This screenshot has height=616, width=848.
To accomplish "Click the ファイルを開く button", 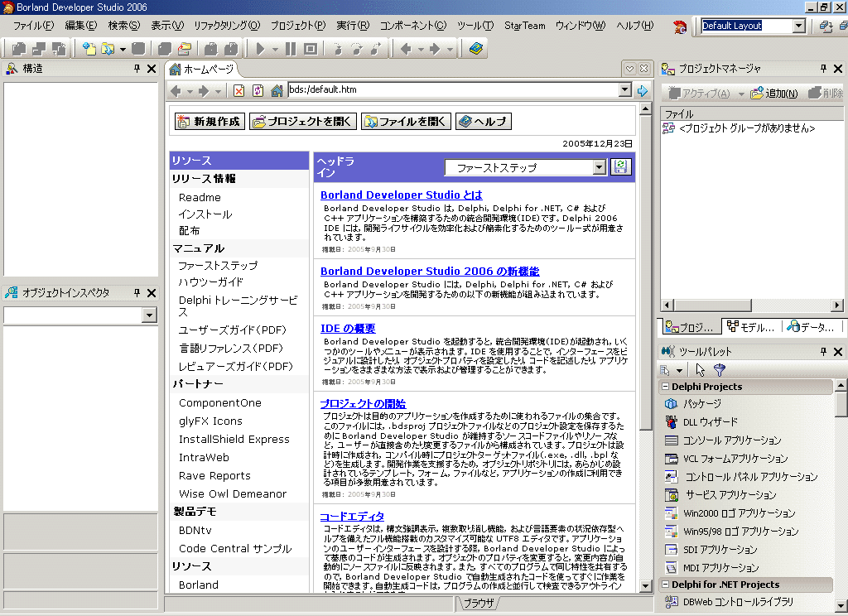I will (406, 121).
